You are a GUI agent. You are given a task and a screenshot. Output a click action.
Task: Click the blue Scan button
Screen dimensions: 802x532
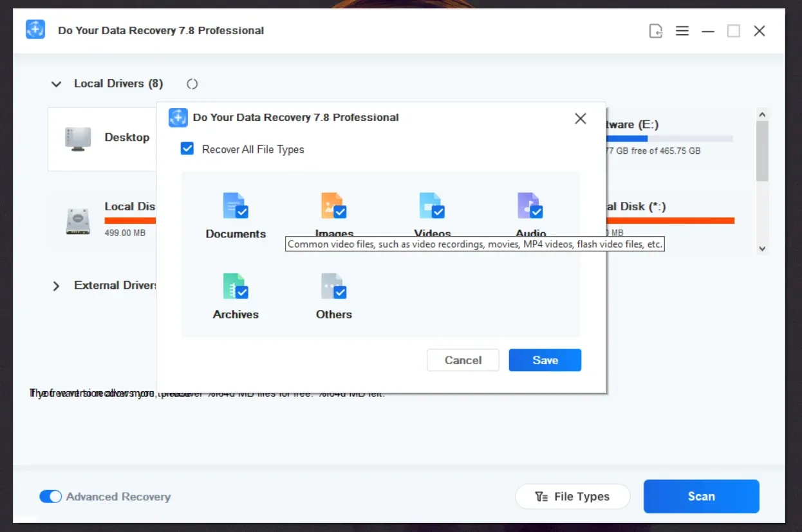[x=702, y=497]
